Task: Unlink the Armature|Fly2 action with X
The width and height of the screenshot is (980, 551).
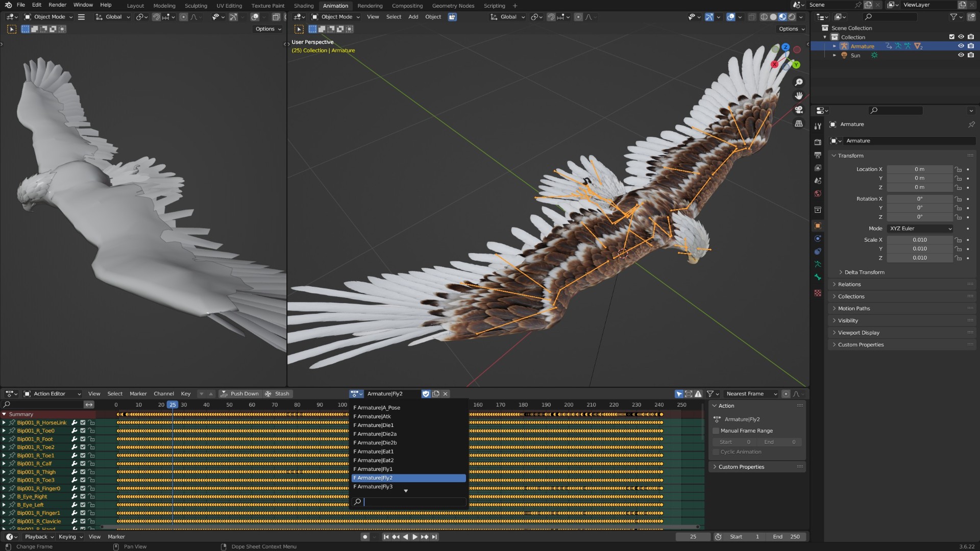Action: (445, 394)
